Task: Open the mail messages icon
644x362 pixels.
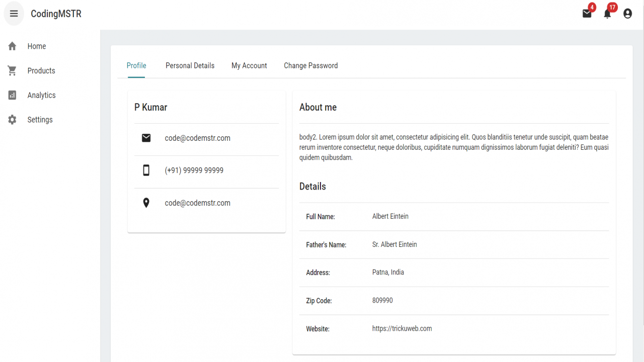Action: point(587,14)
